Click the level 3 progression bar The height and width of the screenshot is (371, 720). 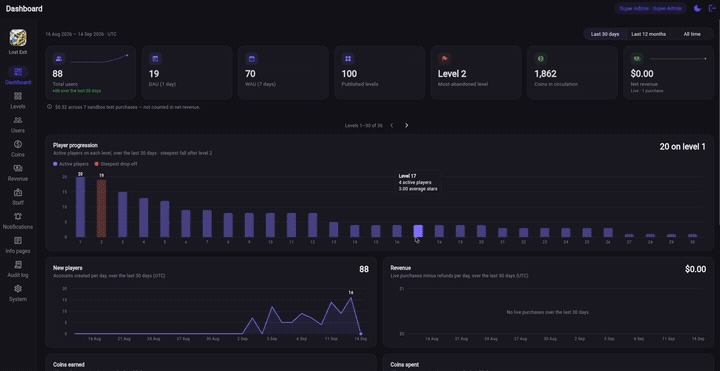(x=123, y=214)
